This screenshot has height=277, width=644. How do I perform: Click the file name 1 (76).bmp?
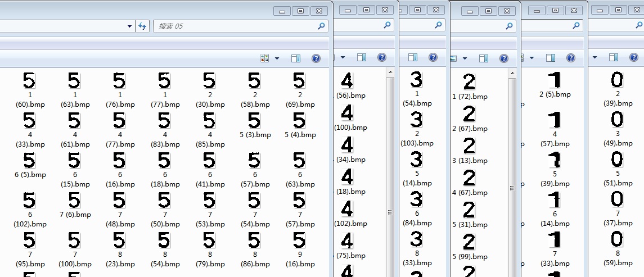(120, 99)
